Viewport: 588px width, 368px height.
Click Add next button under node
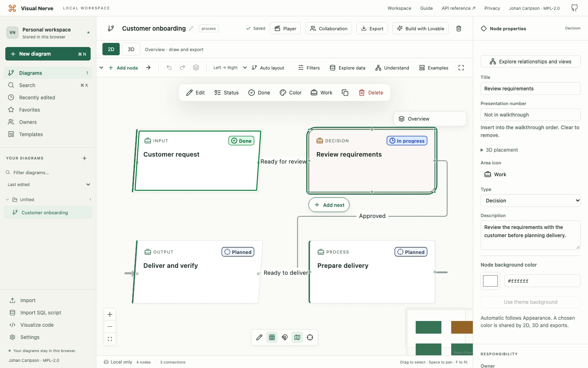pos(329,205)
